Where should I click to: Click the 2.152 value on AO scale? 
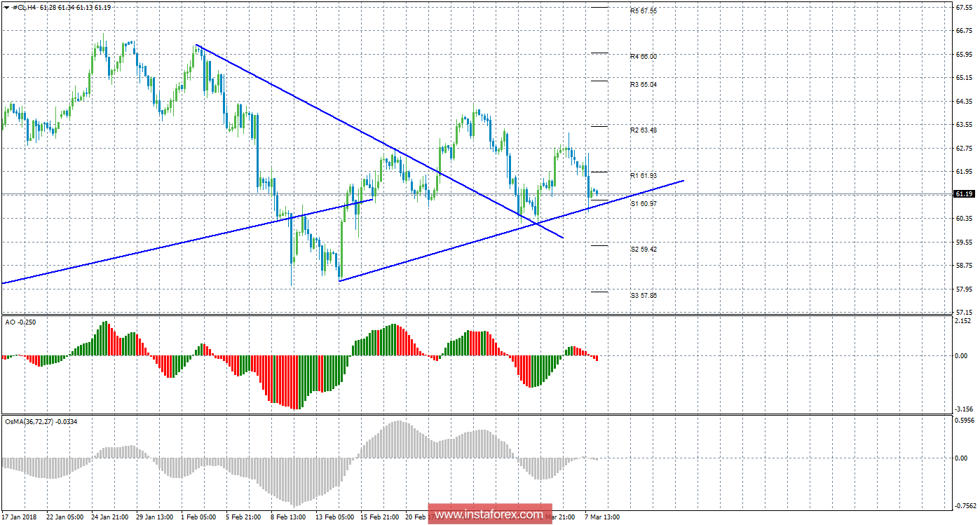[964, 320]
